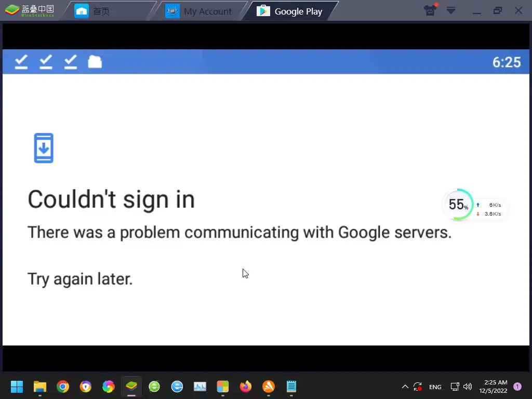Open the ENG language input selector
The height and width of the screenshot is (399, 532).
[x=435, y=387]
